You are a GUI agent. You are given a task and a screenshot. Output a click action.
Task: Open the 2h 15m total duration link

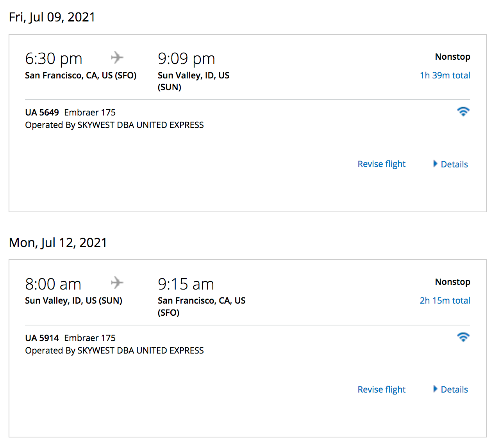tap(445, 300)
